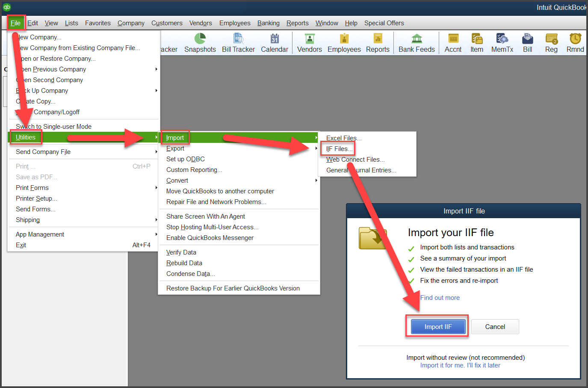Open the Employees menu in menu bar
This screenshot has height=388, width=588.
point(235,23)
